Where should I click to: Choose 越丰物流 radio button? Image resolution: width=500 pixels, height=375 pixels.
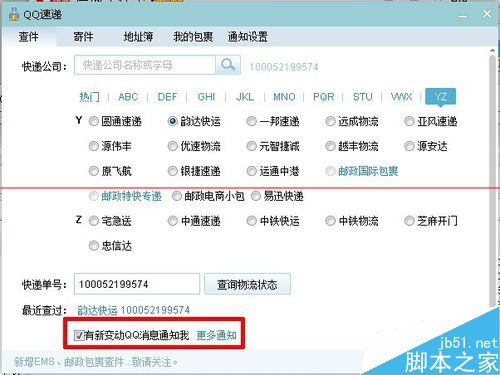click(x=330, y=146)
